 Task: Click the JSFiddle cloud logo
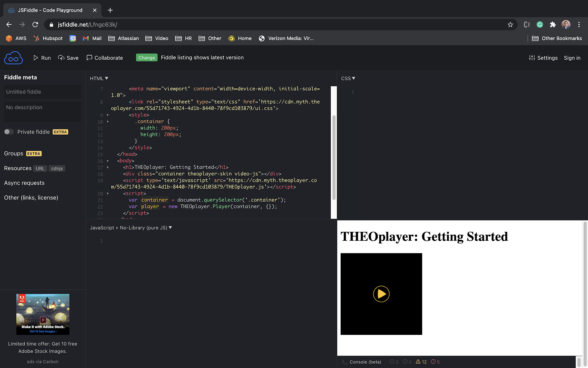point(13,57)
